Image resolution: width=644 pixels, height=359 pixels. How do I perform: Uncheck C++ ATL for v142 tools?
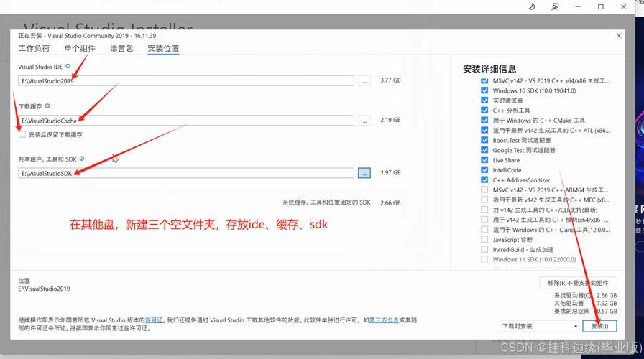[484, 130]
